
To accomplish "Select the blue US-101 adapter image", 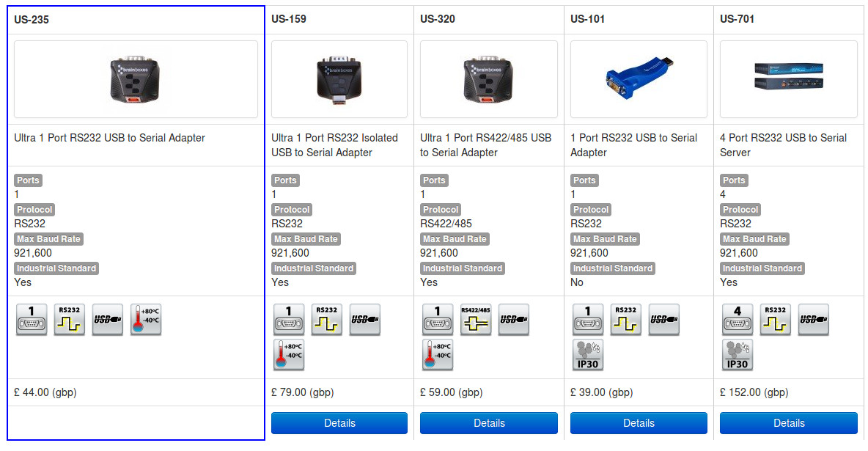I will (639, 79).
